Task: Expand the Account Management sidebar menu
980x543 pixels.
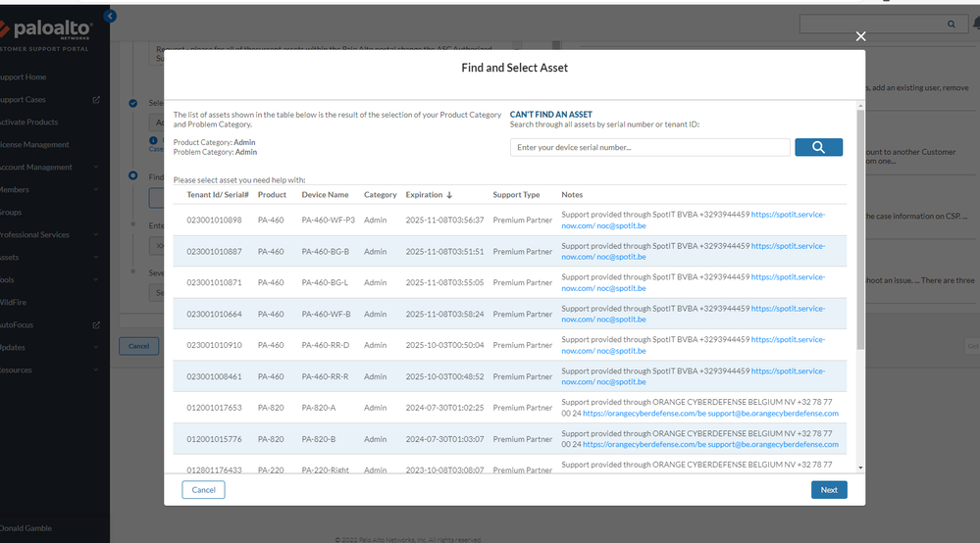Action: tap(96, 168)
